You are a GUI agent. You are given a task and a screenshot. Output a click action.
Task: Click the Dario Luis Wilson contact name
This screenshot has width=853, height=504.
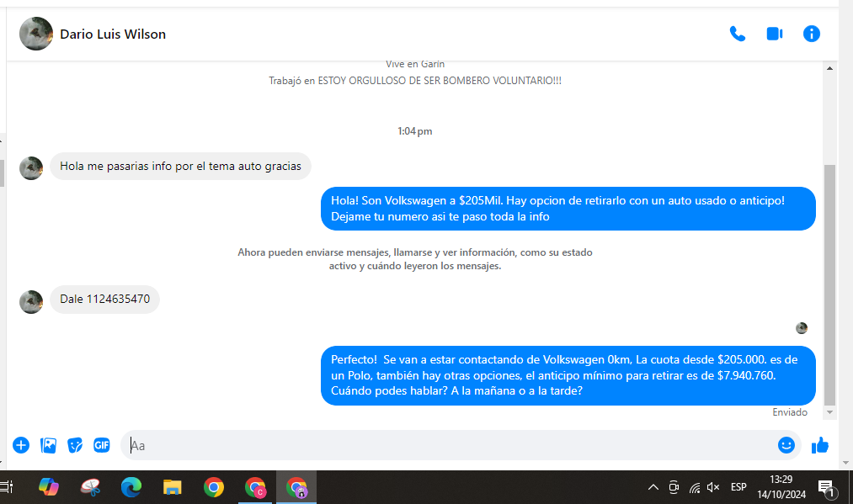(113, 34)
